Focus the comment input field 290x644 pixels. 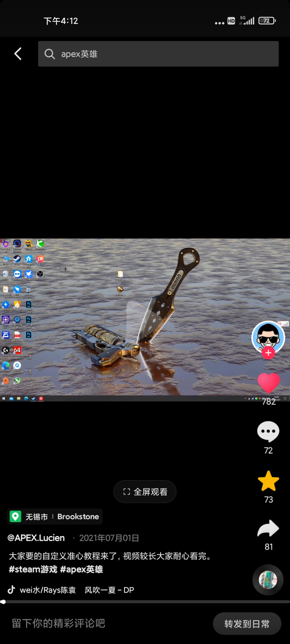click(x=105, y=624)
